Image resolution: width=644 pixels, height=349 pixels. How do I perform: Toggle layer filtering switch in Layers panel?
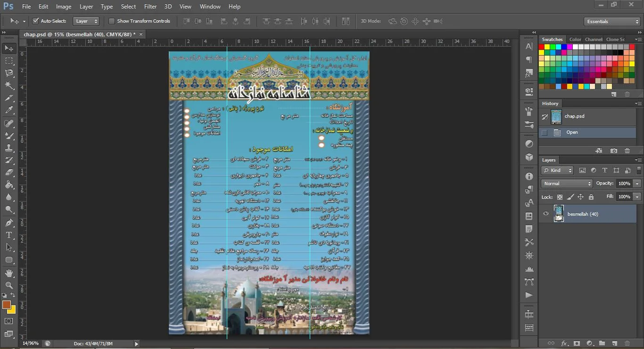click(639, 170)
